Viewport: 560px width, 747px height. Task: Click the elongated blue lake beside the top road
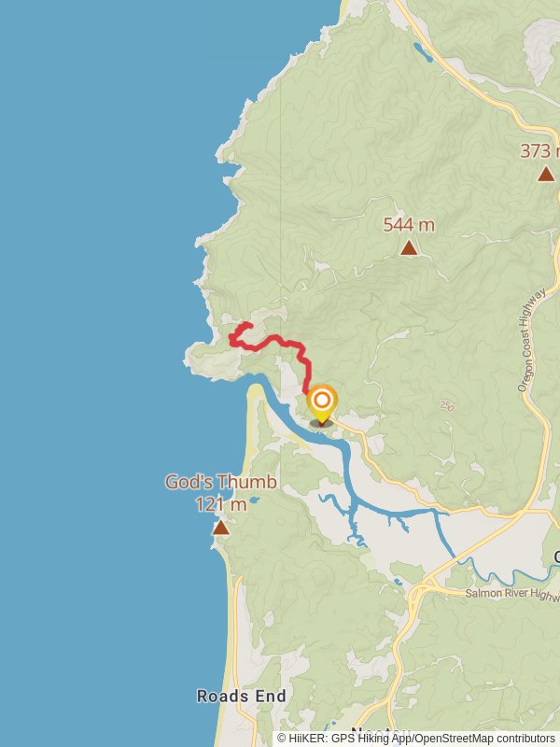pyautogui.click(x=423, y=52)
